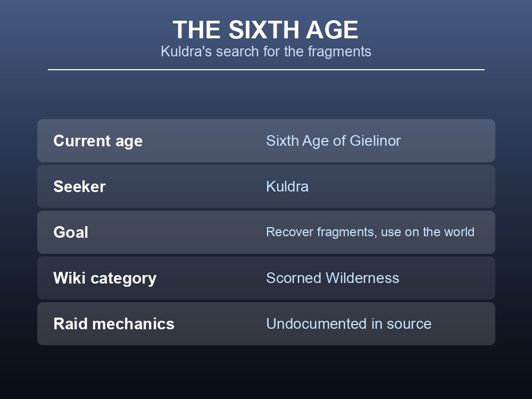This screenshot has height=399, width=532.
Task: Click the Goal row card background
Action: [266, 232]
